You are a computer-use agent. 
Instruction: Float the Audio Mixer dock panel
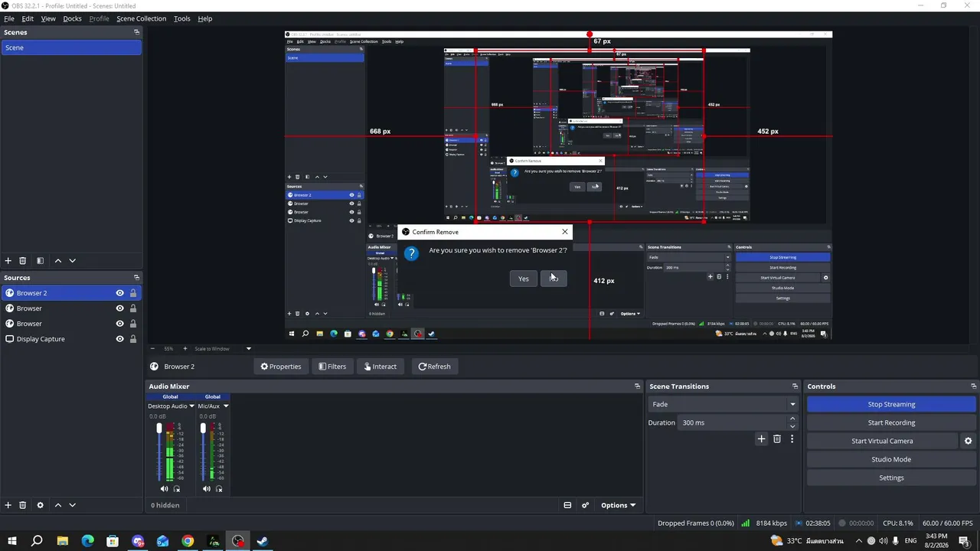637,386
